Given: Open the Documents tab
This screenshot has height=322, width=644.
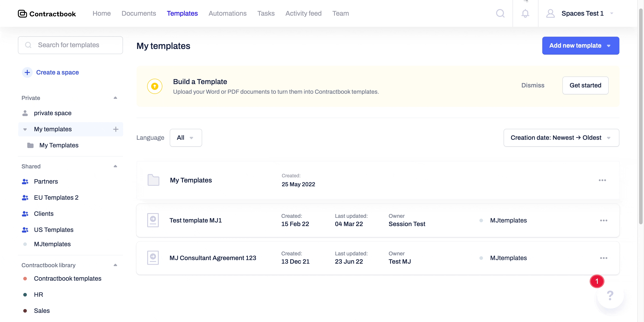Looking at the screenshot, I should coord(139,13).
